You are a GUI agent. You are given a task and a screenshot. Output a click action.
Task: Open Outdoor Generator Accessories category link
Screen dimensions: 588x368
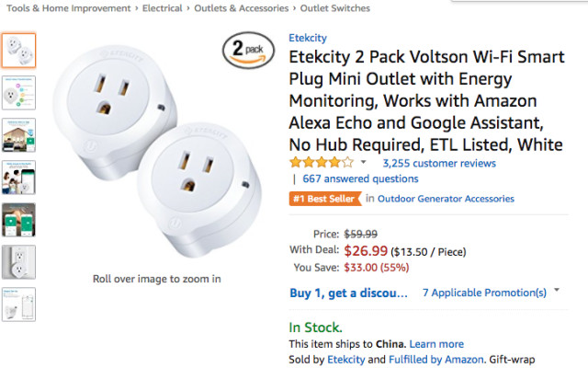446,198
